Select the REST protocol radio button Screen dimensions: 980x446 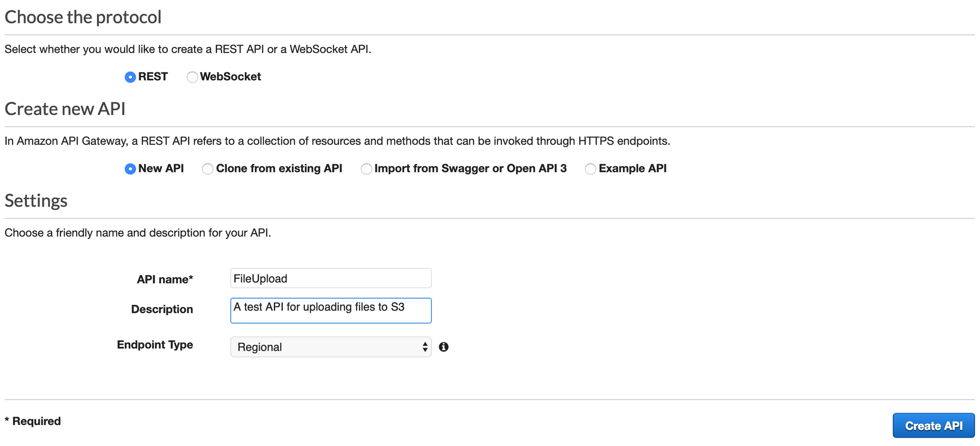pos(130,77)
